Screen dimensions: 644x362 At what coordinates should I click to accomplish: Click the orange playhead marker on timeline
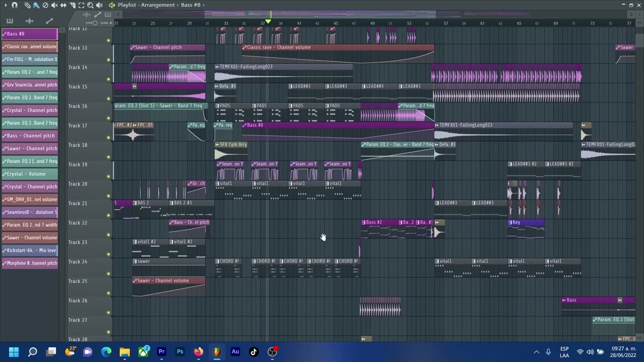coord(268,21)
